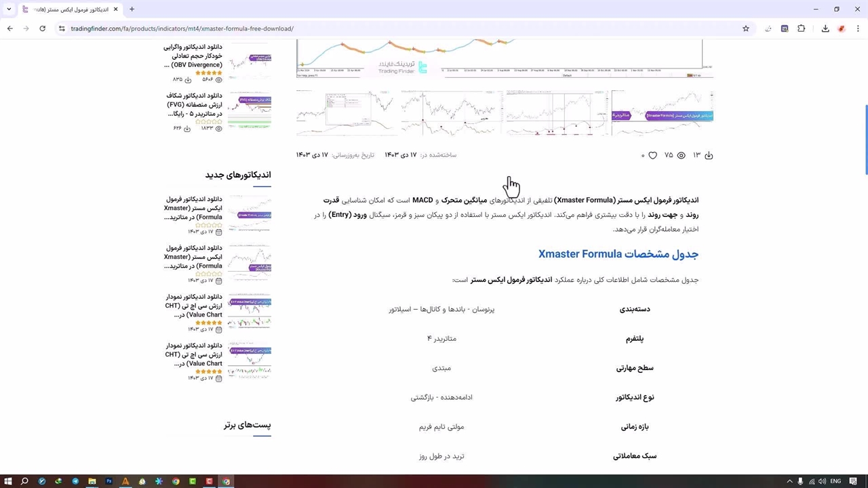Click the page vertical scrollbar thumb

click(x=865, y=139)
